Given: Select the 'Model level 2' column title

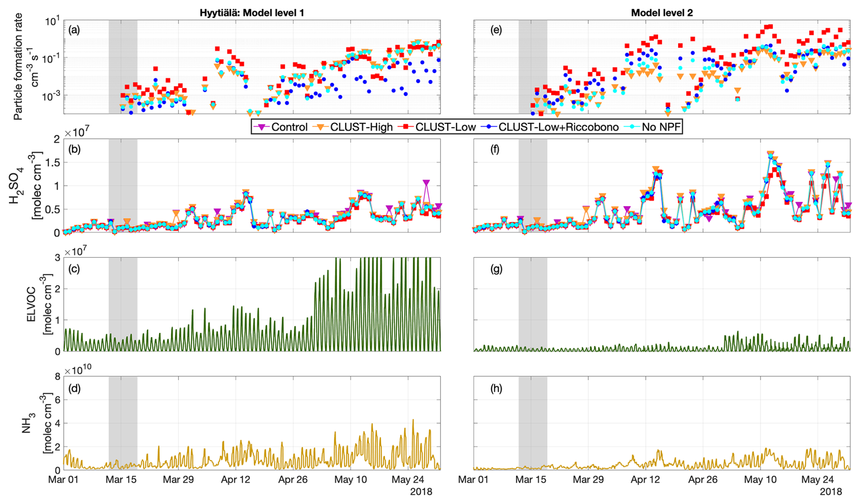Looking at the screenshot, I should 662,13.
